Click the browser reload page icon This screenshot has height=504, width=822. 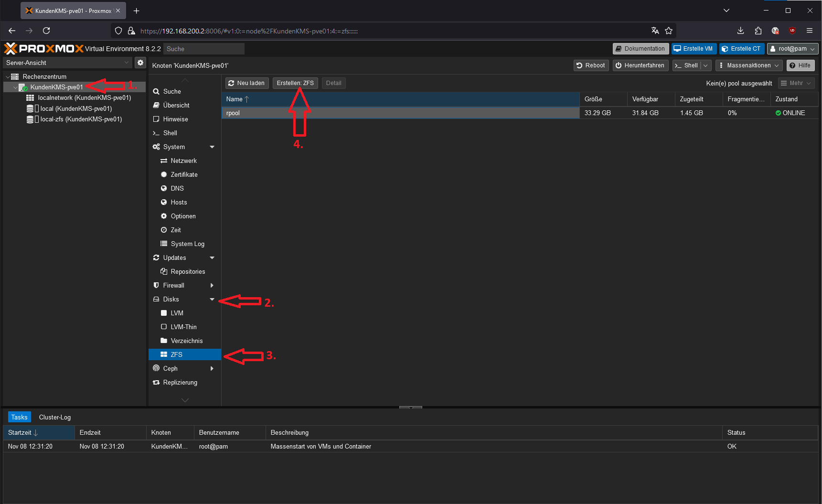click(x=46, y=31)
